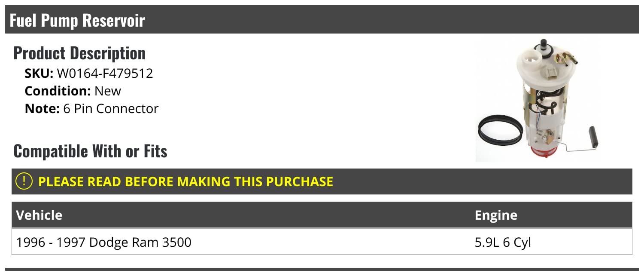Click the 6 Pin Connector note text
The width and height of the screenshot is (644, 276).
click(x=111, y=109)
